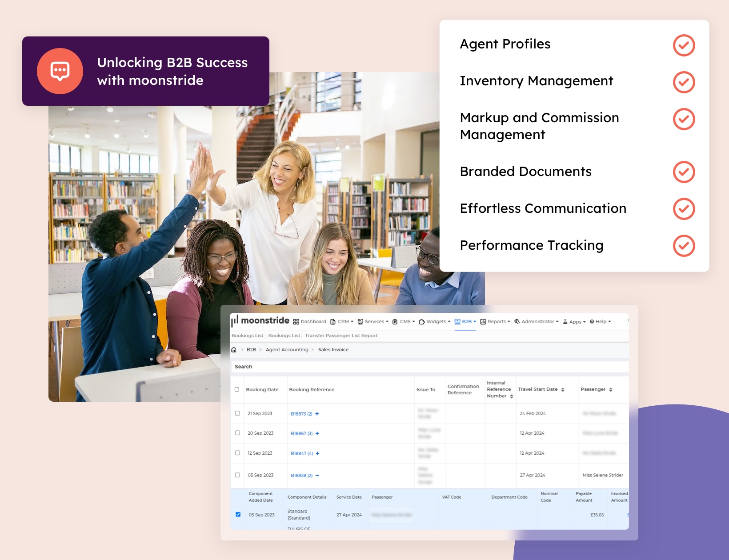
Task: Go to Agent Accounting in the breadcrumb
Action: pos(287,350)
